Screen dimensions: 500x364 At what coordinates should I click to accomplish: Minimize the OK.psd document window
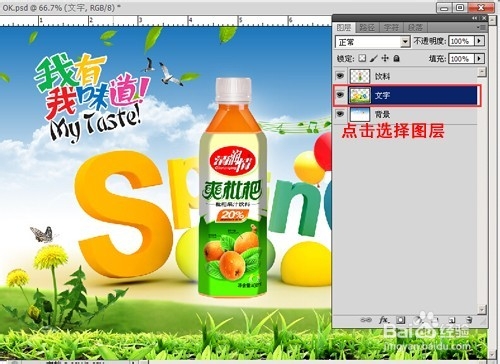point(444,7)
